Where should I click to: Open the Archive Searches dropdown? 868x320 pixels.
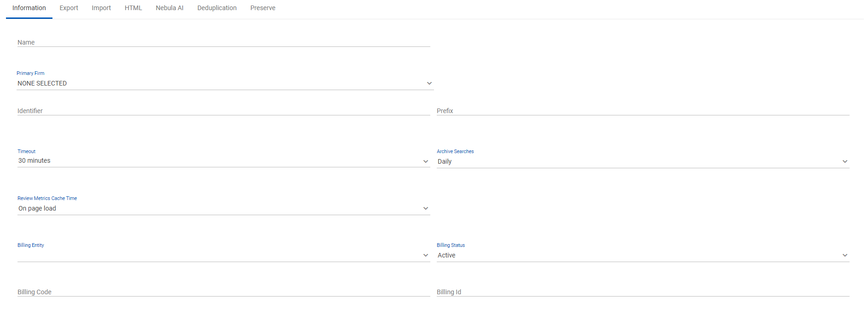[642, 161]
